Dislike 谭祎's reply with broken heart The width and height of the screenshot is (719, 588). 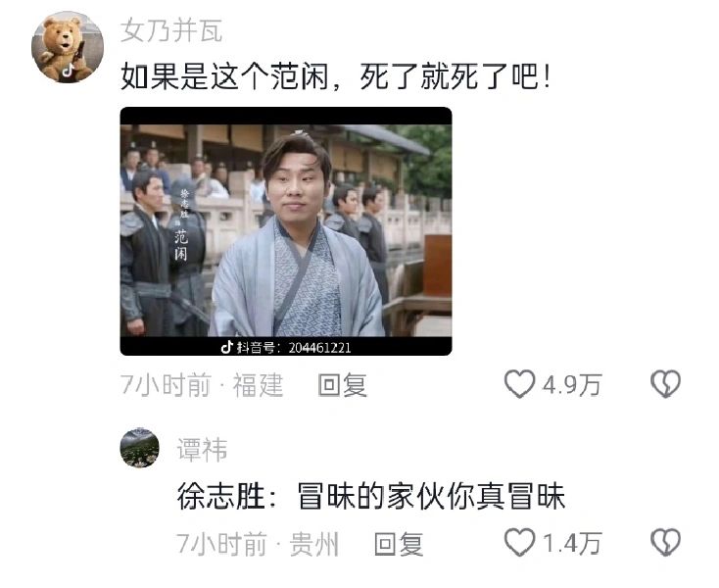[666, 542]
